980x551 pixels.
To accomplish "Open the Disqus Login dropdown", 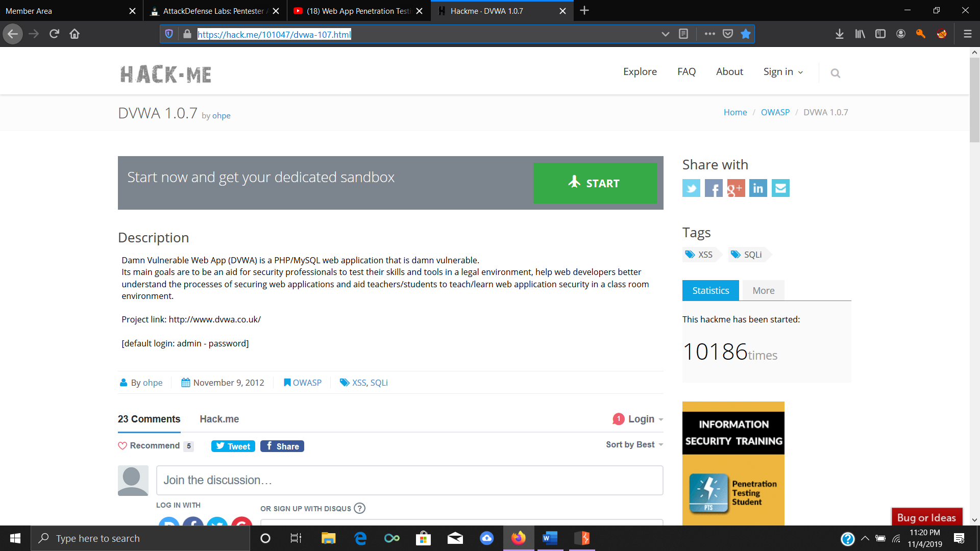I will click(x=645, y=419).
